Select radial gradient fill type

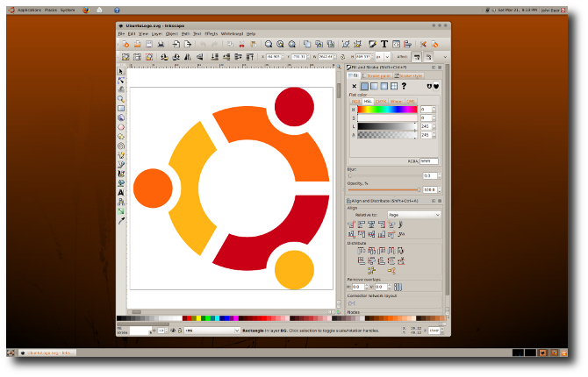coord(384,86)
